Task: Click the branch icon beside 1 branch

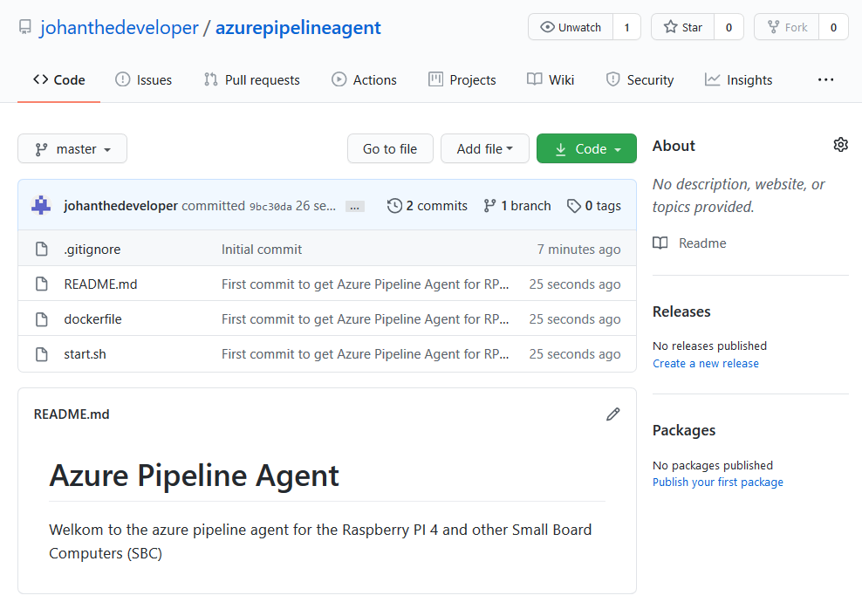Action: click(489, 206)
